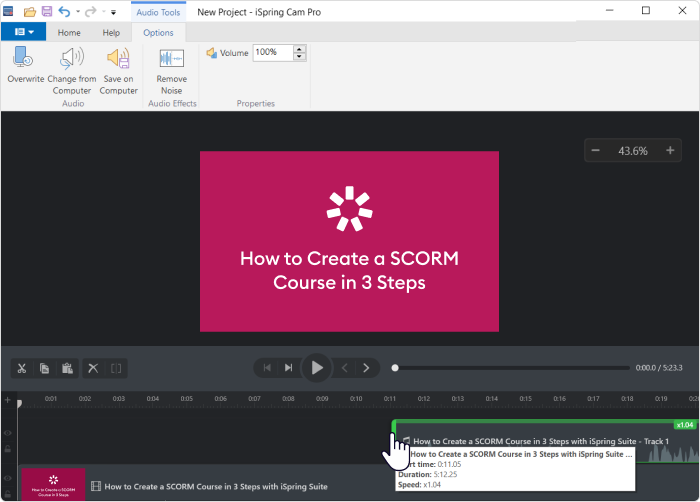Toggle visibility of the audio track
The width and height of the screenshot is (700, 502).
point(8,433)
